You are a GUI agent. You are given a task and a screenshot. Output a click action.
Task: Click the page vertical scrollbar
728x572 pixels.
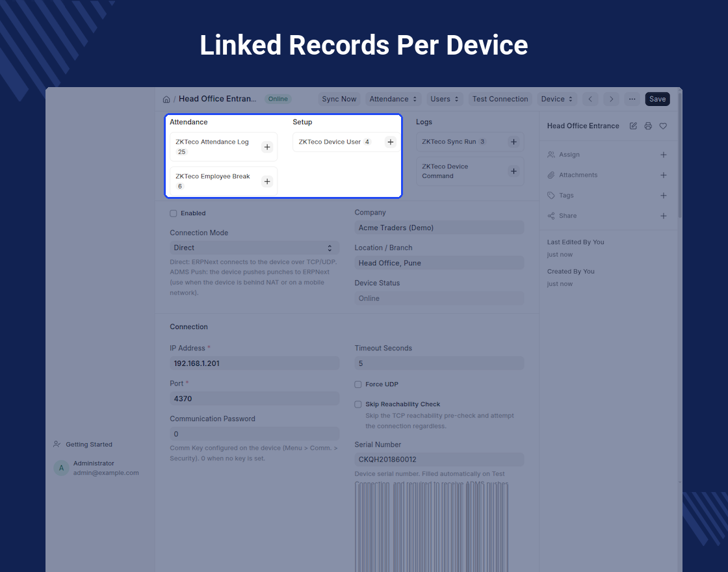pyautogui.click(x=680, y=155)
